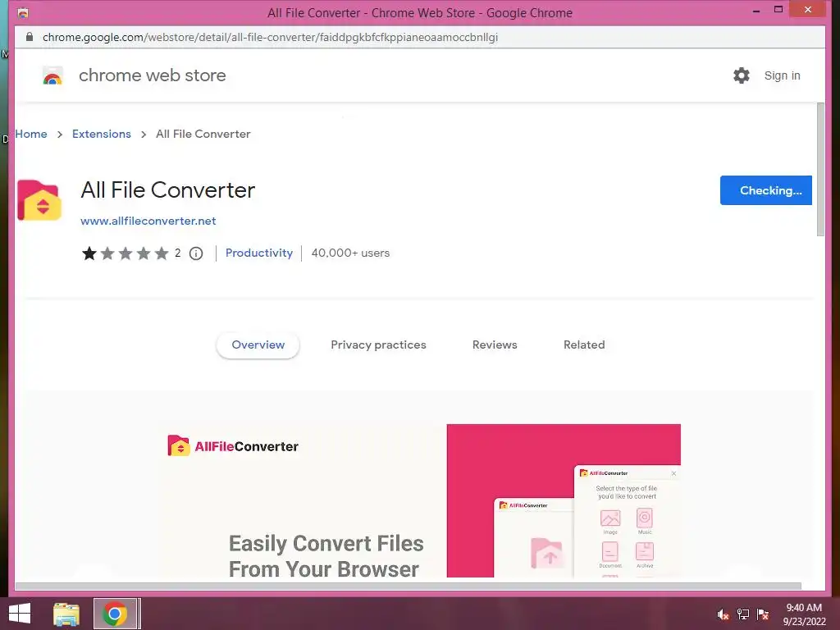
Task: Click the rating count '2'
Action: point(178,253)
